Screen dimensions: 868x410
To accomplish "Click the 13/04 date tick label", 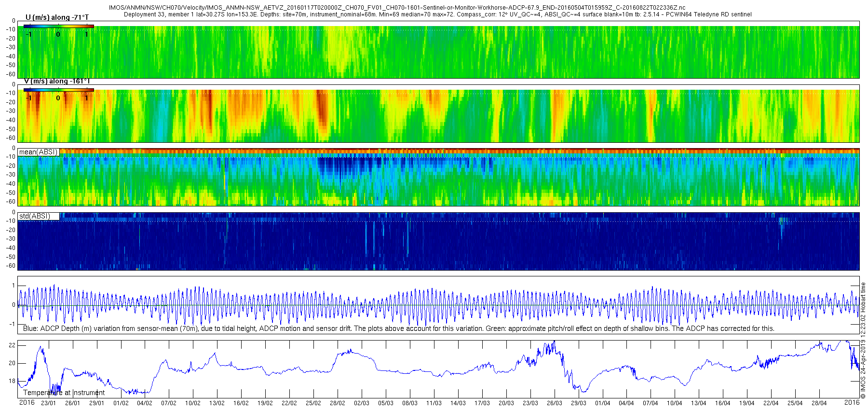I will tap(699, 403).
